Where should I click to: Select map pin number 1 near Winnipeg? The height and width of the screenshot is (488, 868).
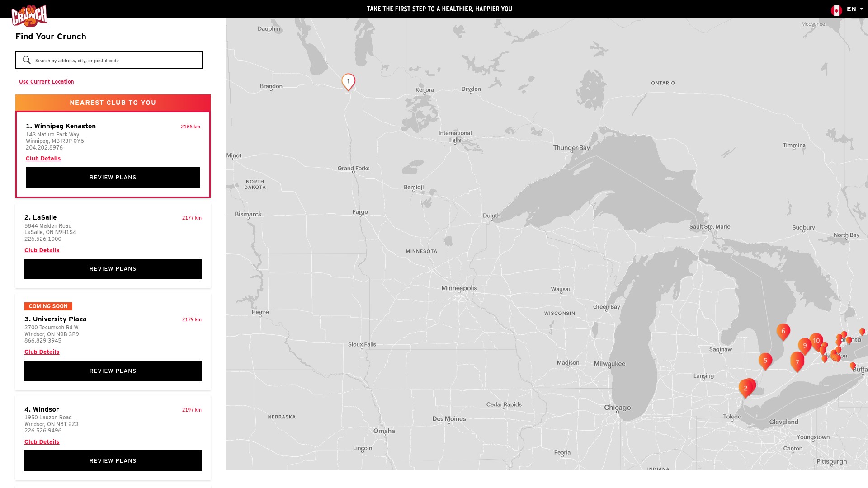[x=348, y=82]
